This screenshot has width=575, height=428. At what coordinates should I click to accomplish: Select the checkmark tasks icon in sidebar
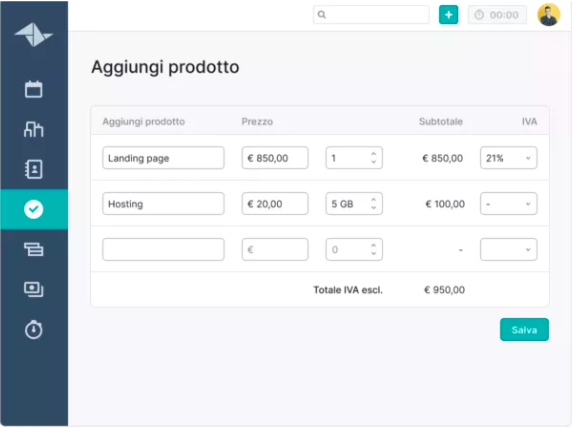click(33, 209)
